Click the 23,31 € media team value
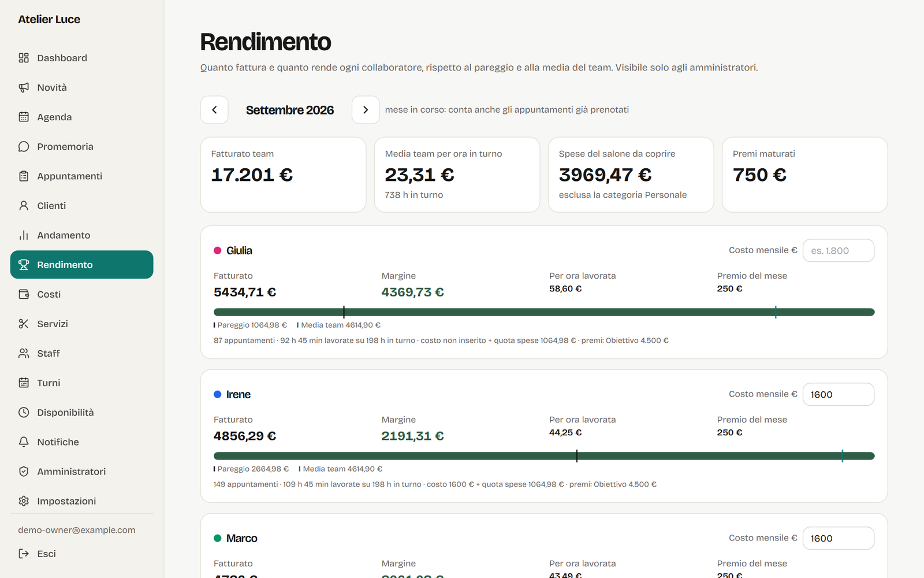The image size is (924, 578). click(420, 175)
